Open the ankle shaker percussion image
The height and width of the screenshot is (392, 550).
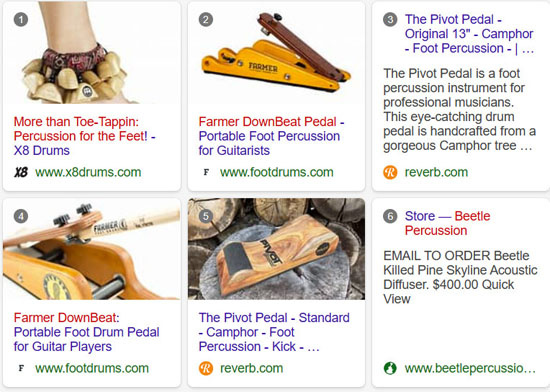click(92, 52)
